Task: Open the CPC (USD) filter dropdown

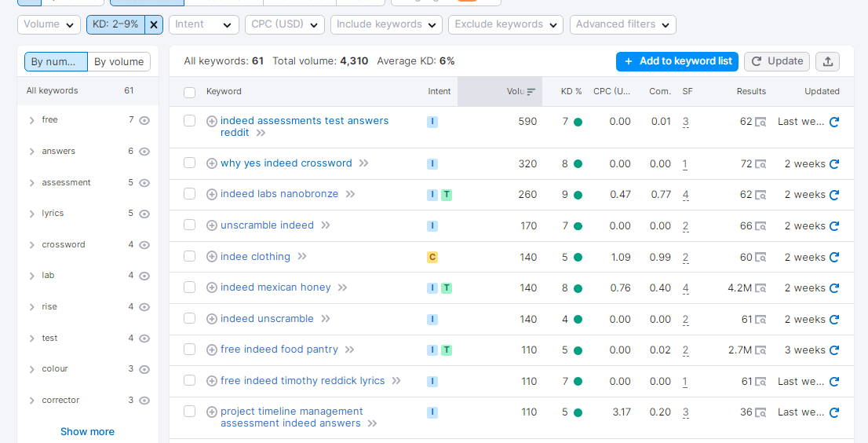Action: pyautogui.click(x=285, y=24)
